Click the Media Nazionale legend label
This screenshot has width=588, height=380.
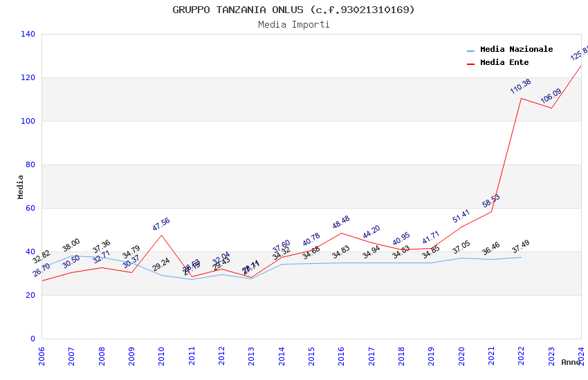[x=516, y=49]
